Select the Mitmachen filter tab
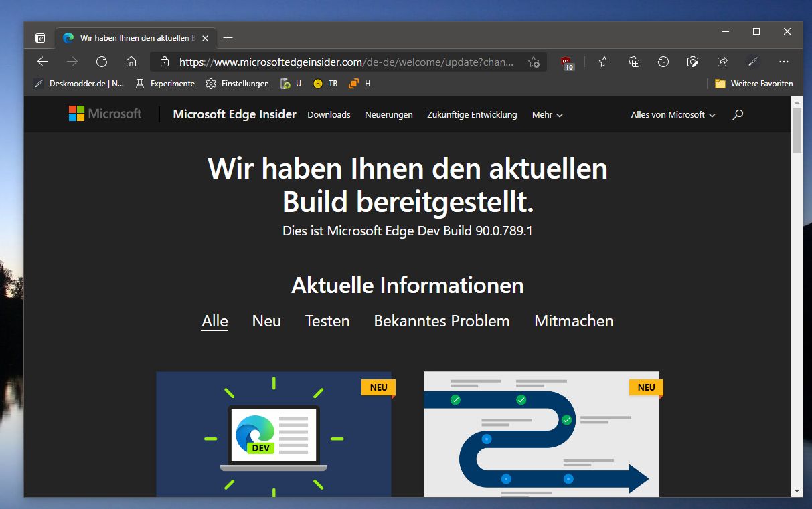 pyautogui.click(x=574, y=321)
